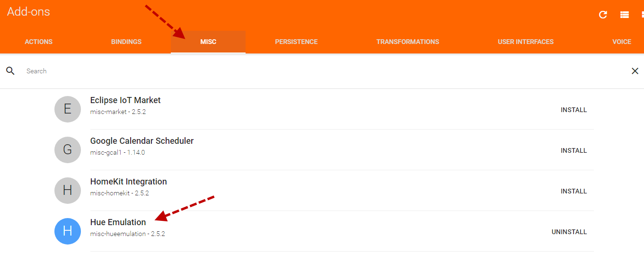644x254 pixels.
Task: Click the search magnifier icon
Action: (x=10, y=71)
